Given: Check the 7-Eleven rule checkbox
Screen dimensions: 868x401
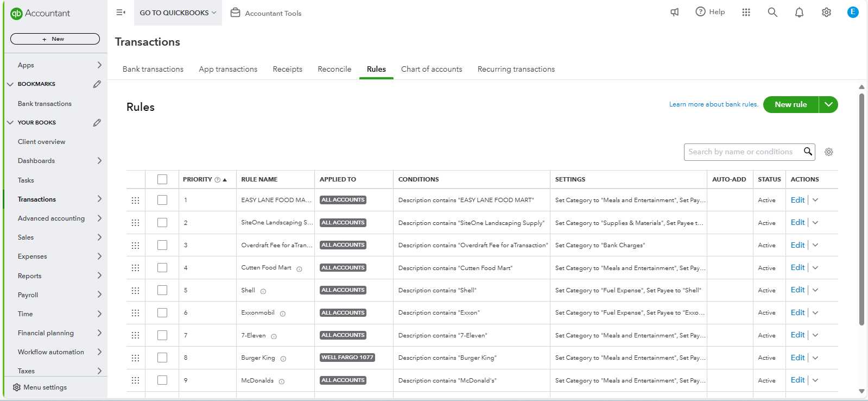Looking at the screenshot, I should pos(162,335).
